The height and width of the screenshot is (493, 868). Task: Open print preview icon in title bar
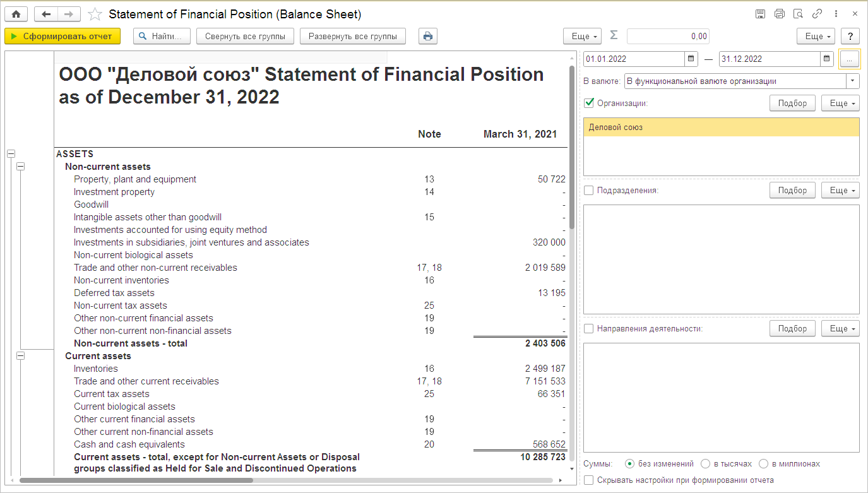tap(798, 14)
